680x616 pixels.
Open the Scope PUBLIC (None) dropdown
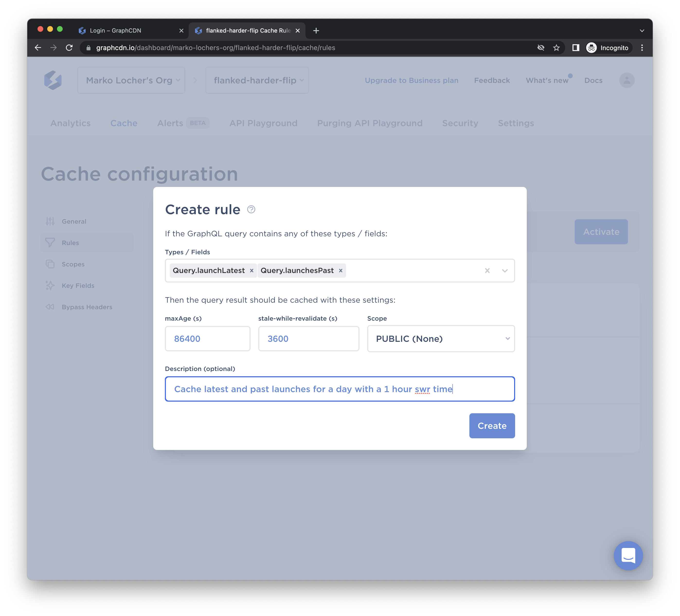pyautogui.click(x=440, y=339)
